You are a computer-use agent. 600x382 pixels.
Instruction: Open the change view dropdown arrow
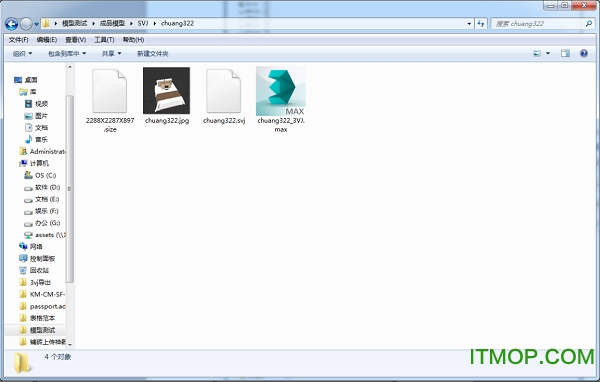(548, 53)
